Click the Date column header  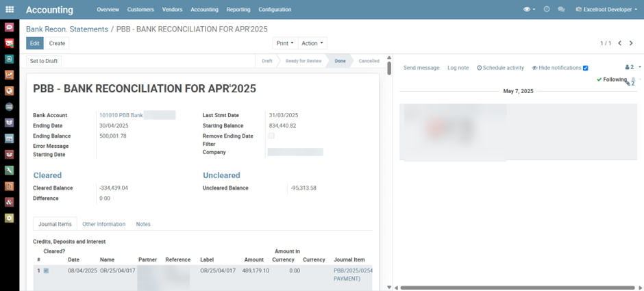(73, 260)
